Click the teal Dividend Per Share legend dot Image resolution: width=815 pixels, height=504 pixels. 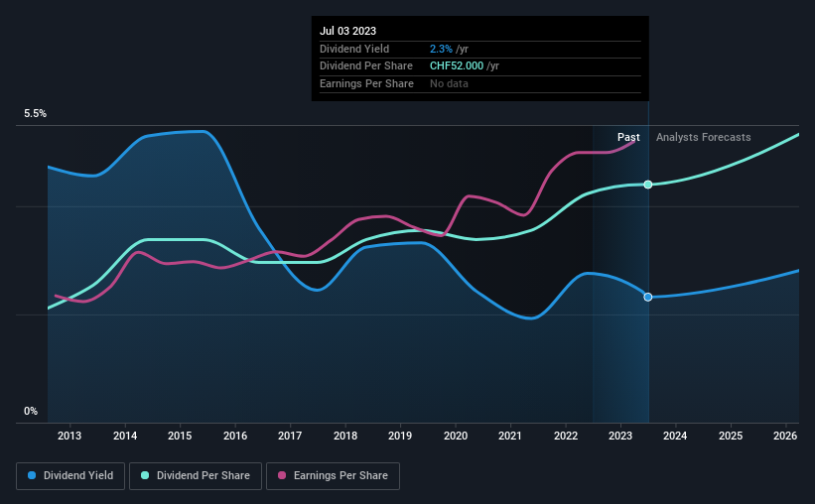145,475
